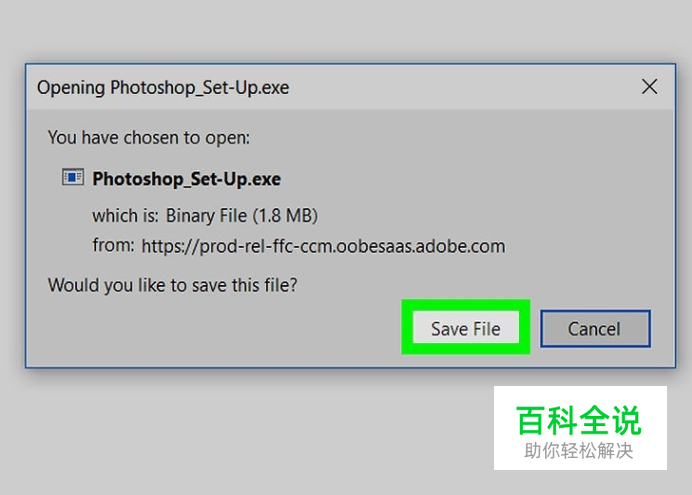Click 'Would you like to save this file?'
The height and width of the screenshot is (495, 692).
[173, 285]
